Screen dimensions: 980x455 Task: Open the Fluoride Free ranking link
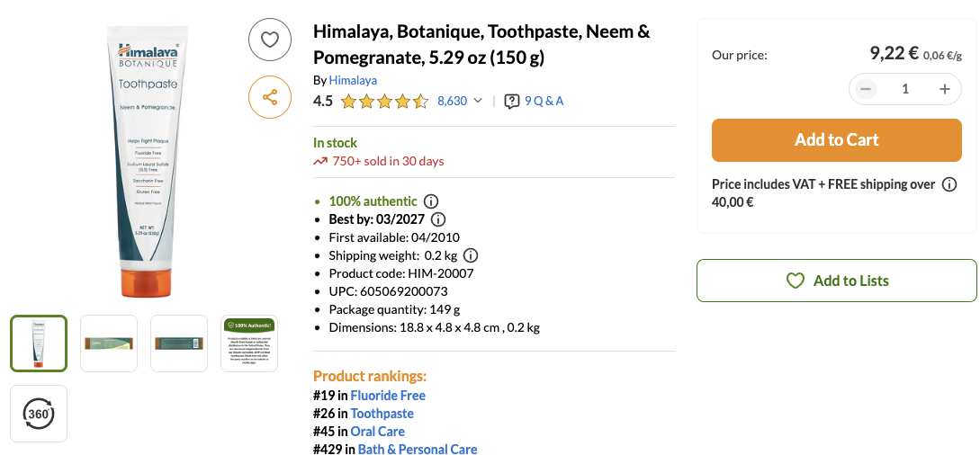(388, 396)
